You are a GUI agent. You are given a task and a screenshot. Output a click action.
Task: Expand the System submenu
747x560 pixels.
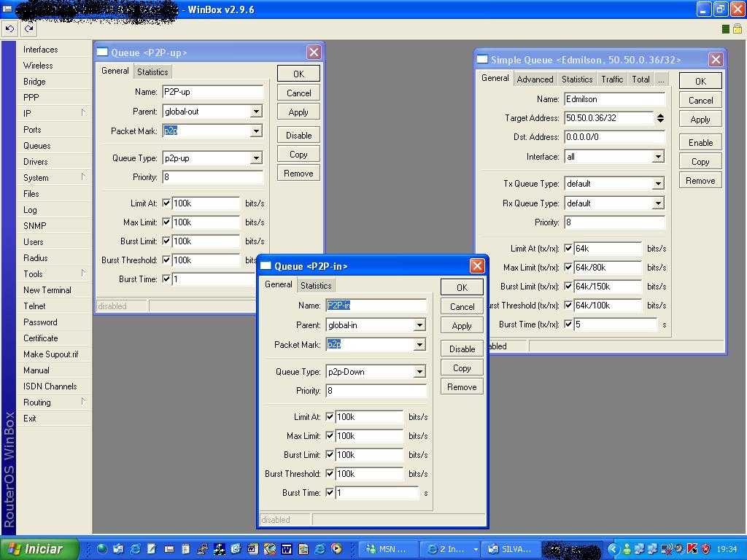coord(53,178)
